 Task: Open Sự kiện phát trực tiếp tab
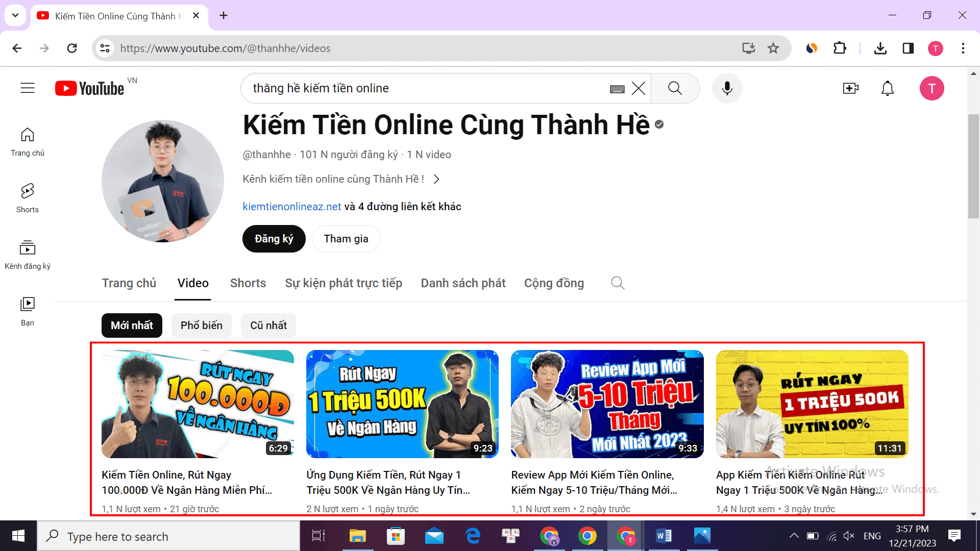(344, 283)
